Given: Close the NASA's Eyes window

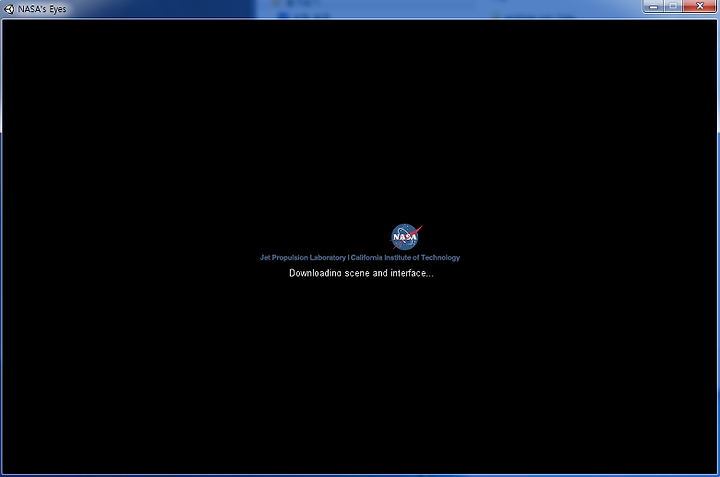Looking at the screenshot, I should (700, 6).
